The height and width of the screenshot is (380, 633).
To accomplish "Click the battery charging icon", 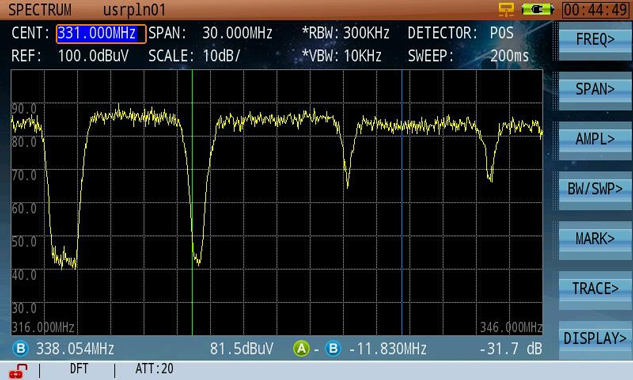I will pos(537,9).
